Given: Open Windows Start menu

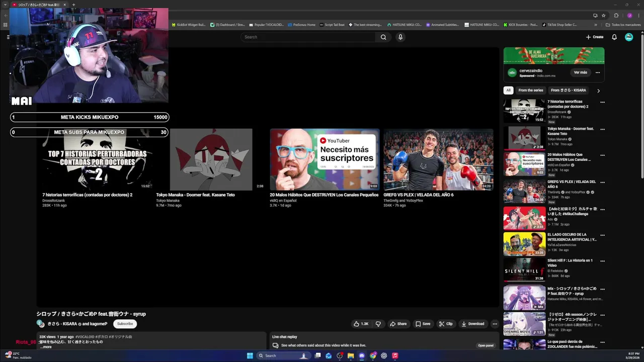Looking at the screenshot, I should click(x=250, y=355).
